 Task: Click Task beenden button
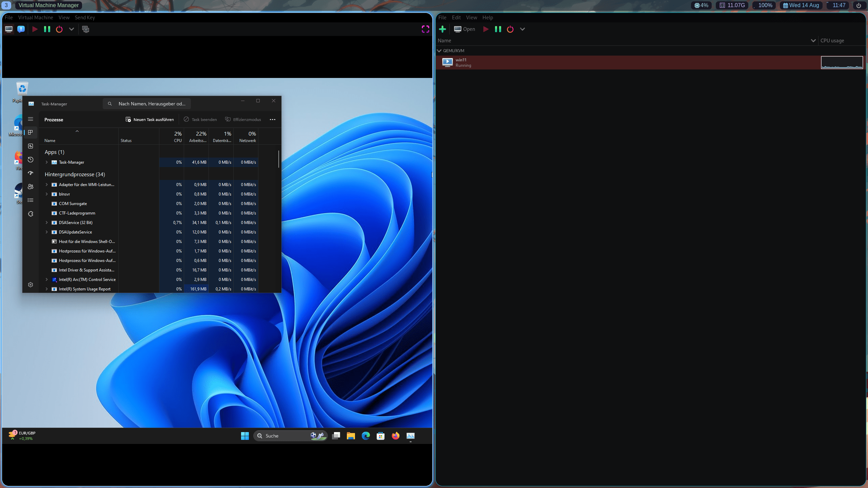click(200, 120)
